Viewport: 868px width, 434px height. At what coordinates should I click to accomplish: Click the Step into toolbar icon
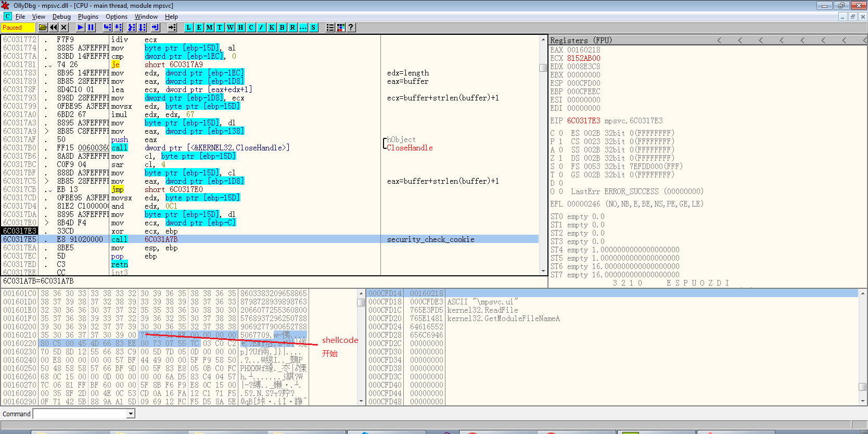[107, 28]
